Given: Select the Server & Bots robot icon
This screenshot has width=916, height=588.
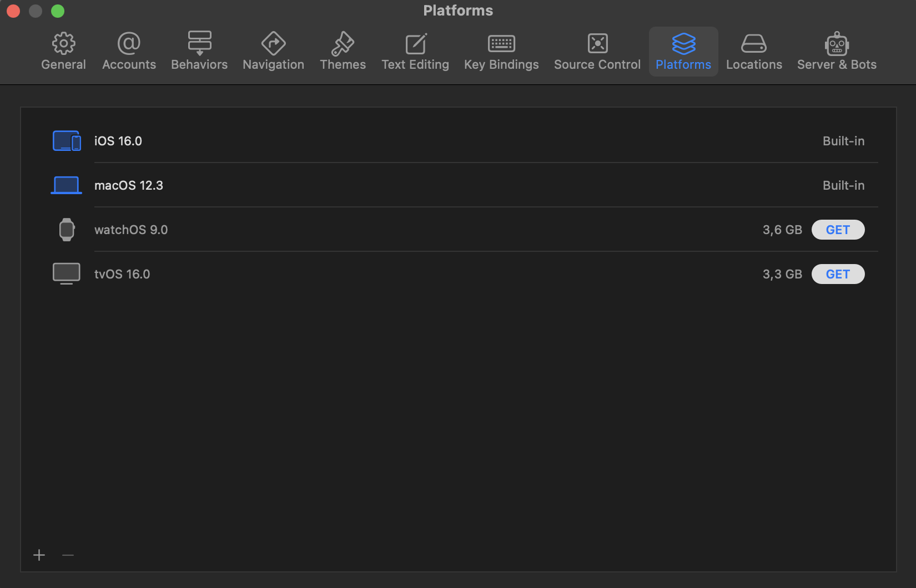Looking at the screenshot, I should 837,43.
